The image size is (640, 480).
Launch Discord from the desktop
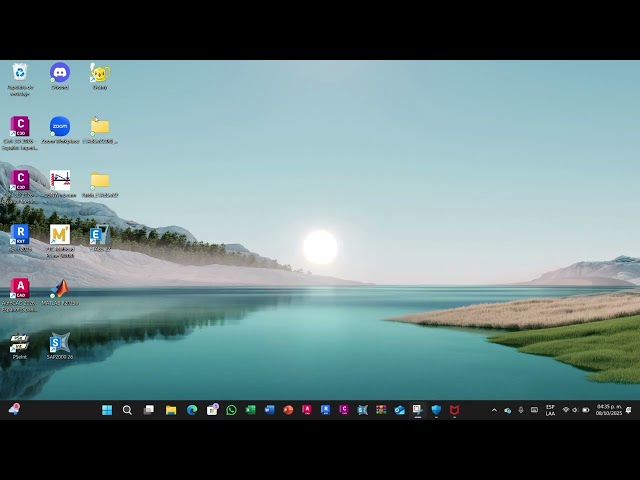(60, 76)
